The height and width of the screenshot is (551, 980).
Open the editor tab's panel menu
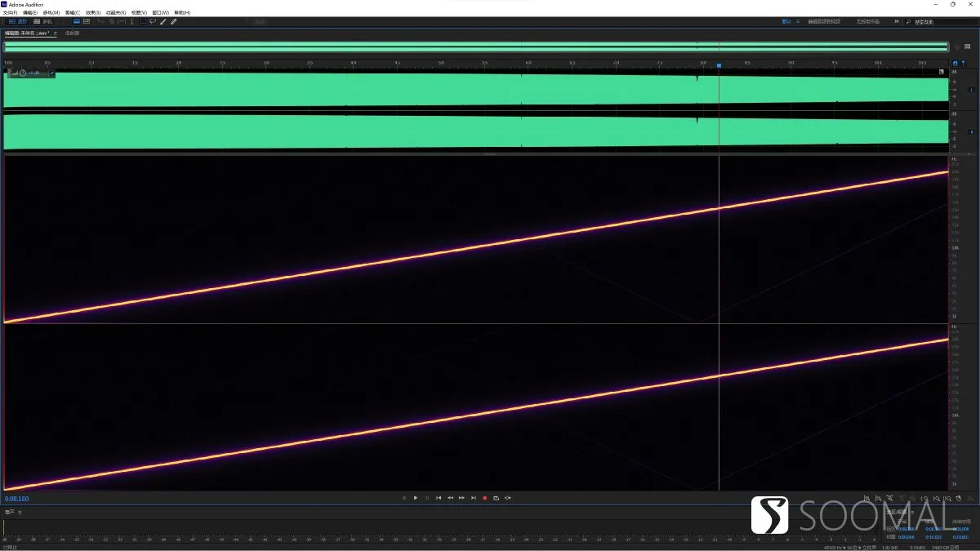tap(56, 33)
